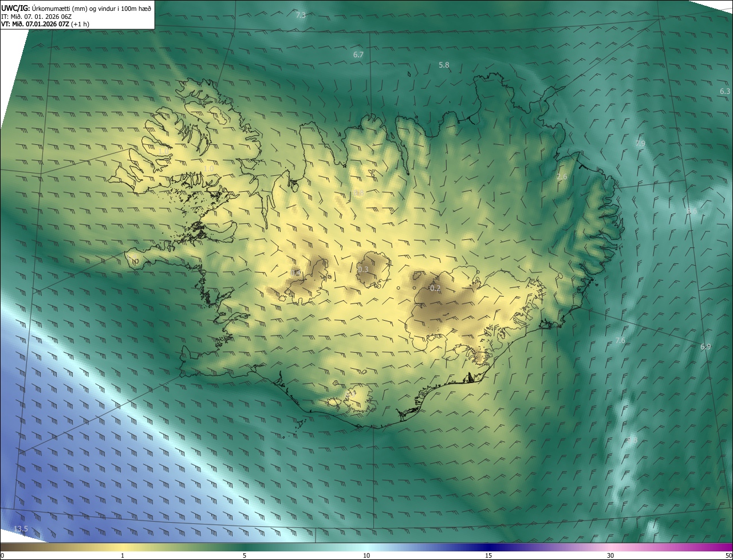733x560 pixels.
Task: Click the 5.8 value label
Action: pyautogui.click(x=444, y=65)
